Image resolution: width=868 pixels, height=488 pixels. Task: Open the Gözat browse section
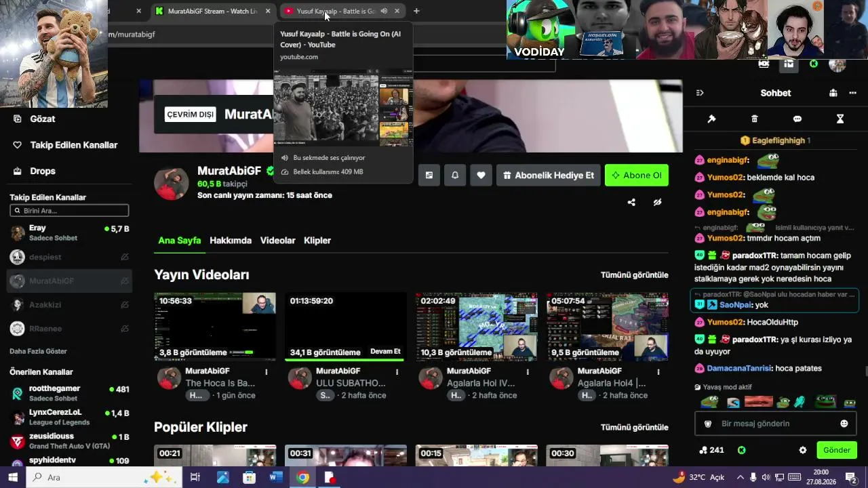point(43,119)
